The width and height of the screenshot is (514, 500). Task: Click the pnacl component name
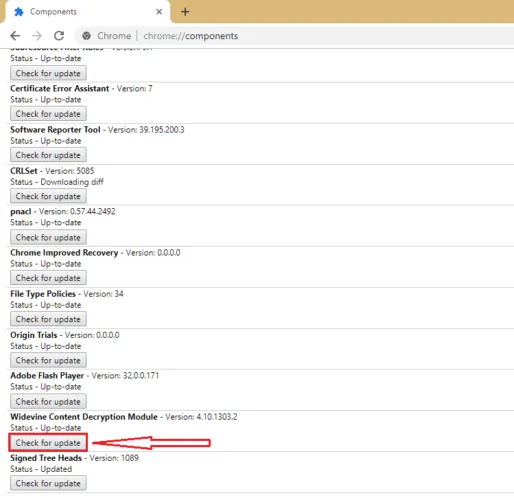coord(21,212)
